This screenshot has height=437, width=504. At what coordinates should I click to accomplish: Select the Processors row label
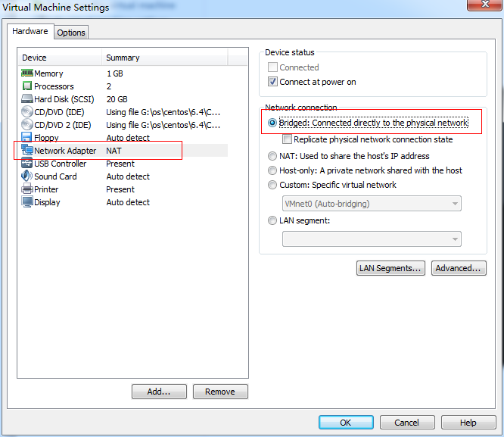click(54, 86)
